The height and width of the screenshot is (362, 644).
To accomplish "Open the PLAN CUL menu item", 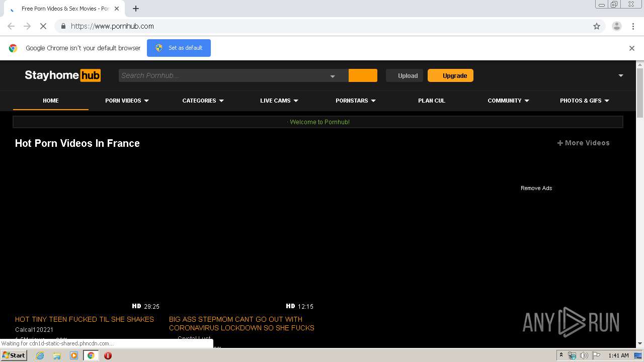I will 432,101.
